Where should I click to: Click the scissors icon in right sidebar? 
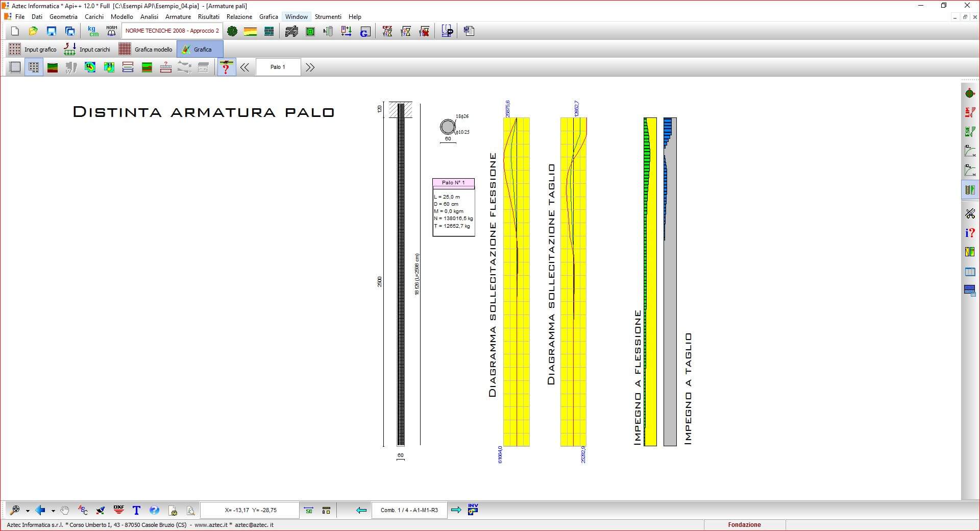coord(970,213)
